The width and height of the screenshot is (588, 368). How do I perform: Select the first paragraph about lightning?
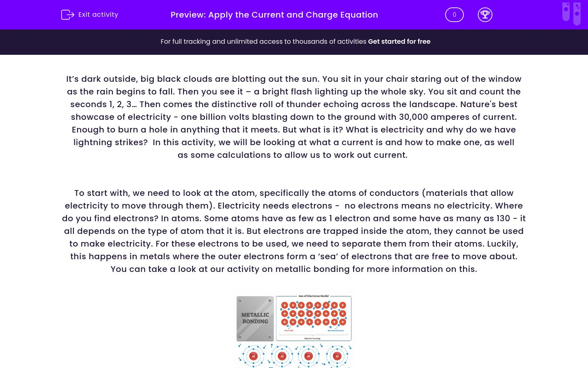(294, 117)
